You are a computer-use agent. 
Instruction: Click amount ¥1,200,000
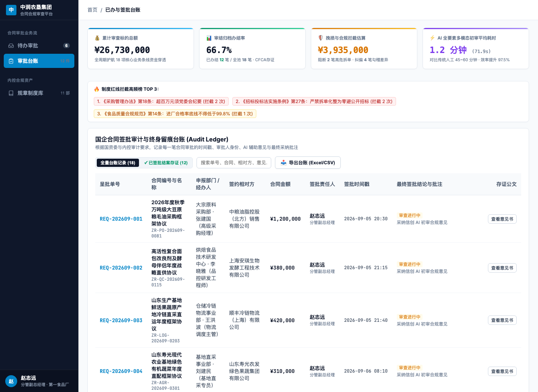point(285,219)
